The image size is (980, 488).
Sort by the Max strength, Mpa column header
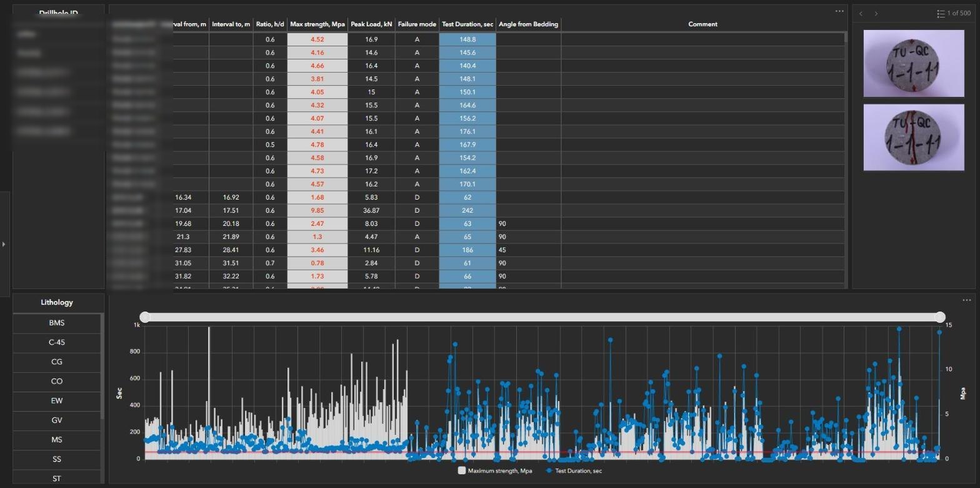click(317, 24)
